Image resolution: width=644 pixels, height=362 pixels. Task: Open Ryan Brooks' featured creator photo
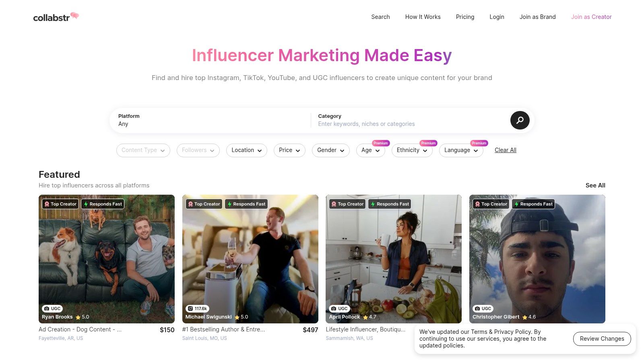pyautogui.click(x=107, y=259)
